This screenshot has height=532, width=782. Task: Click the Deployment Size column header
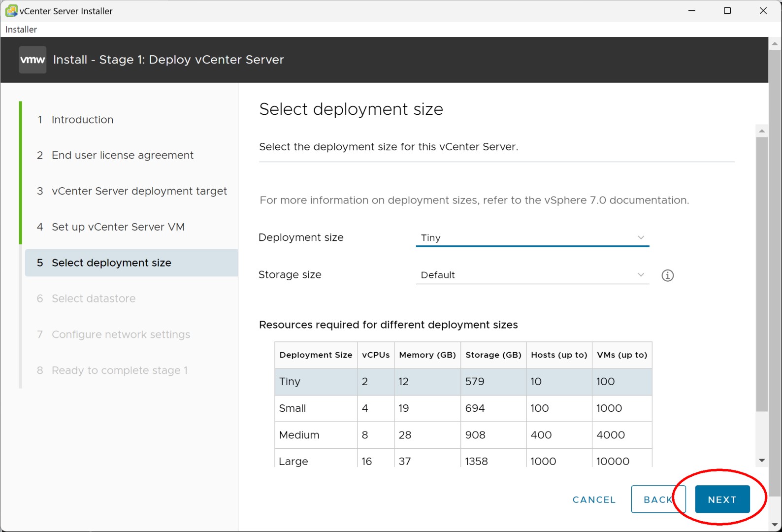(x=316, y=355)
